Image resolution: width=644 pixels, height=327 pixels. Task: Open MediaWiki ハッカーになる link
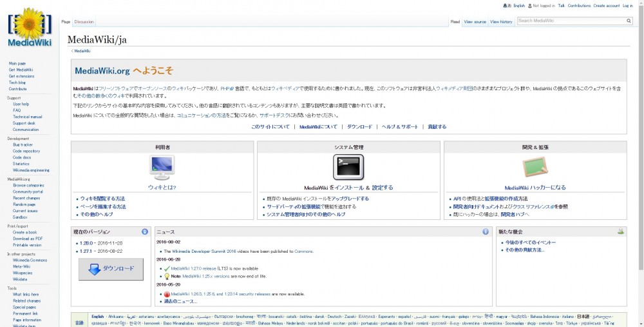tap(535, 188)
